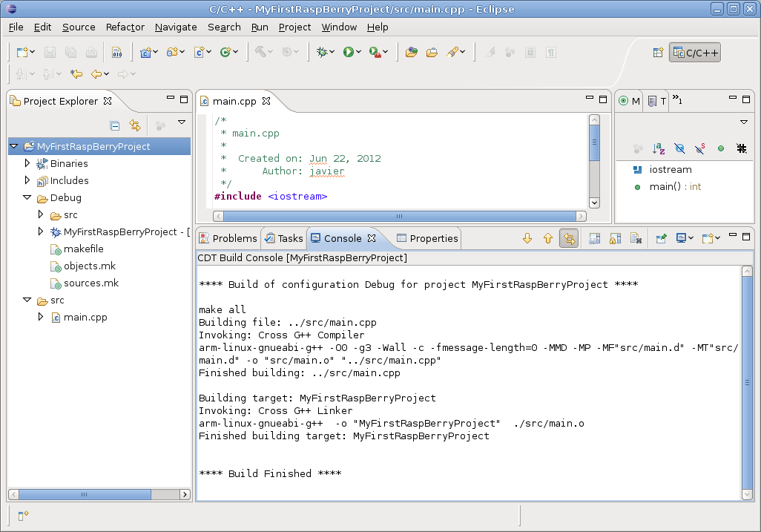This screenshot has width=761, height=532.
Task: Select main() : int in Outline
Action: [x=675, y=186]
